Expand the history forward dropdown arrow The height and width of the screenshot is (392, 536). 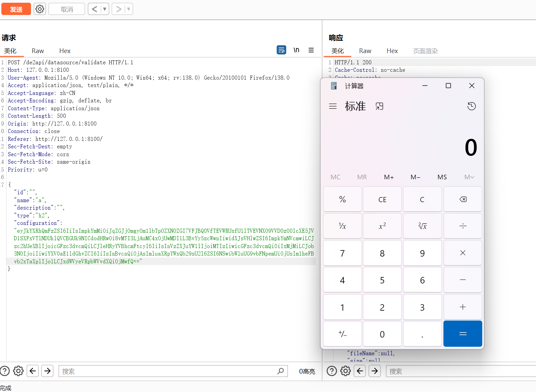129,9
